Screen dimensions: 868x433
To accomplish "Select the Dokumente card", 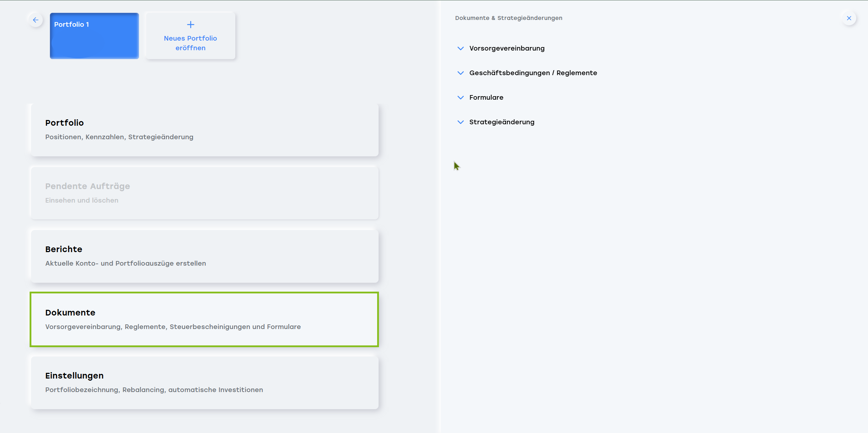I will click(x=205, y=319).
